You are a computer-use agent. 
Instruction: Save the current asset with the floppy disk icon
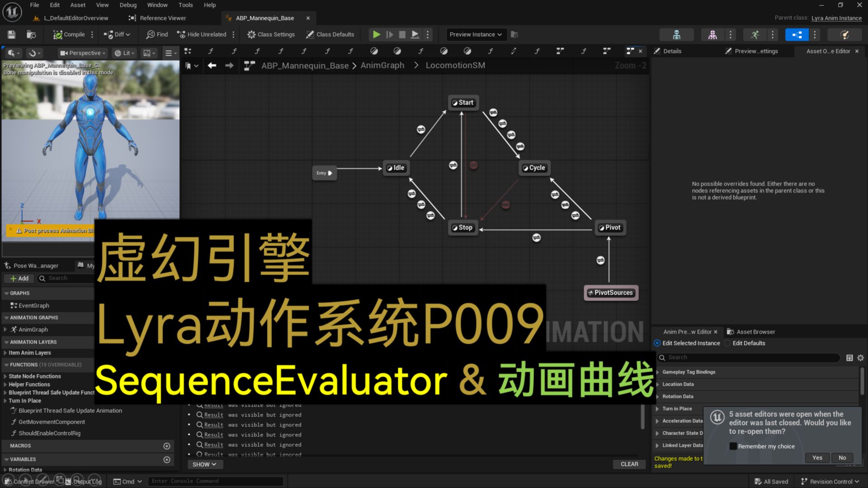[11, 34]
